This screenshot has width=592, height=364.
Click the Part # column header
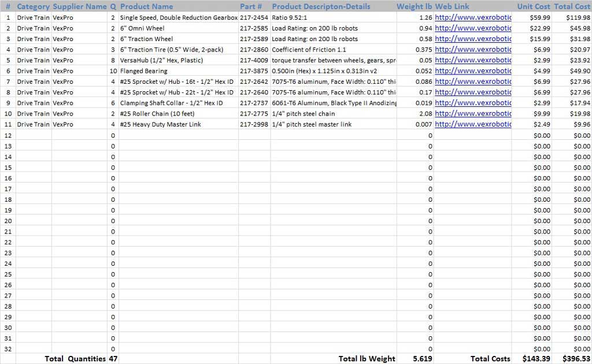[251, 6]
